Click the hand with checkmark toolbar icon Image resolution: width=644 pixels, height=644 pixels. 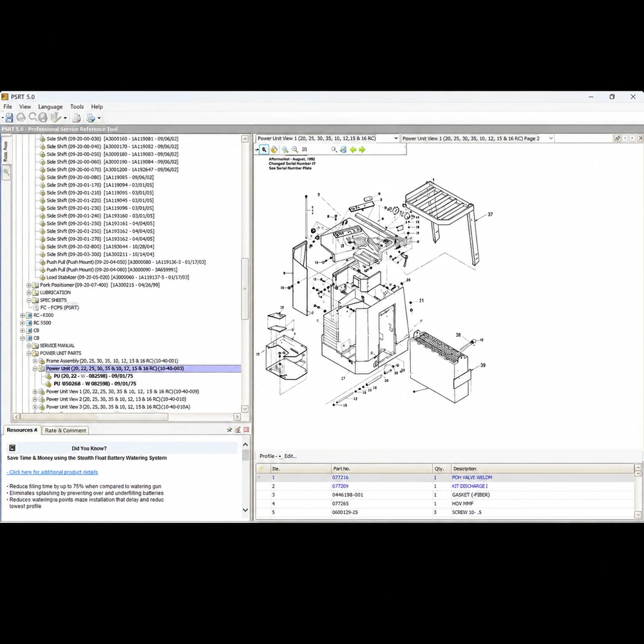55,118
